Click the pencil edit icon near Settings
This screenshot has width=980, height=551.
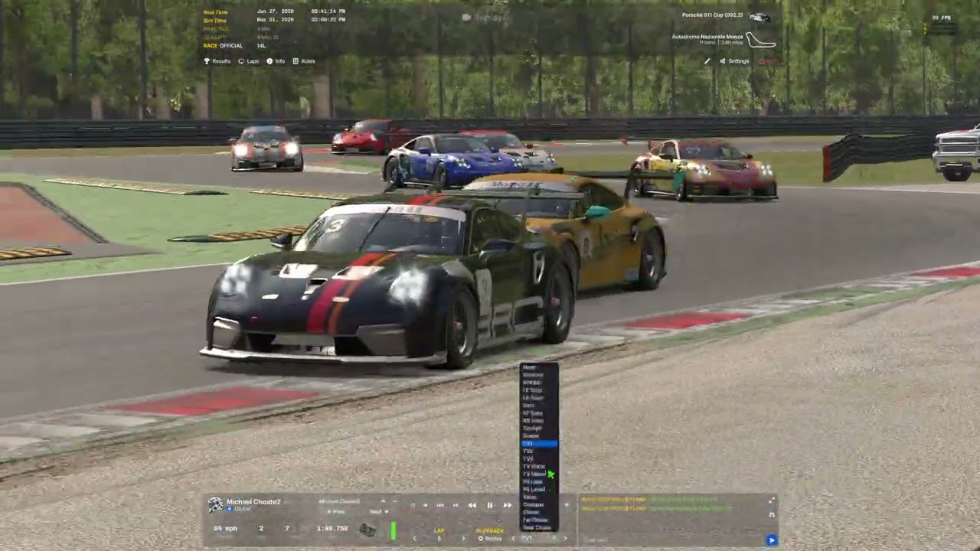coord(707,61)
